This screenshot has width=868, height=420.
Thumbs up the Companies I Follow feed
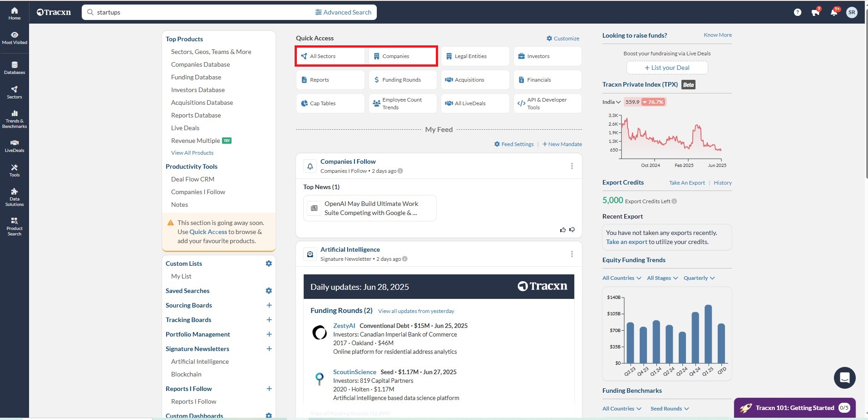pos(563,230)
